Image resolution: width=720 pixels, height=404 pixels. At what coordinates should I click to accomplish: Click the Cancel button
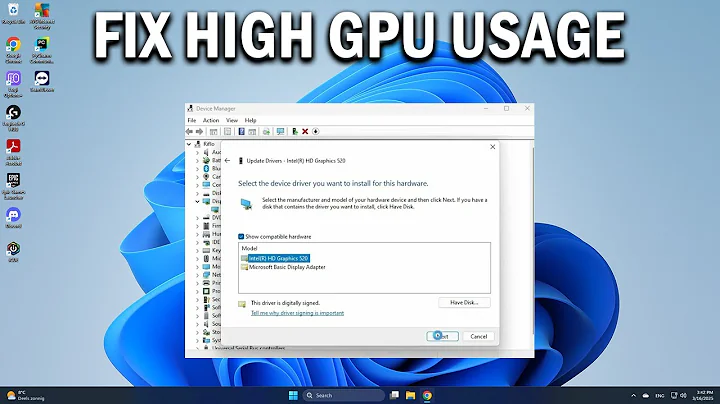(478, 337)
